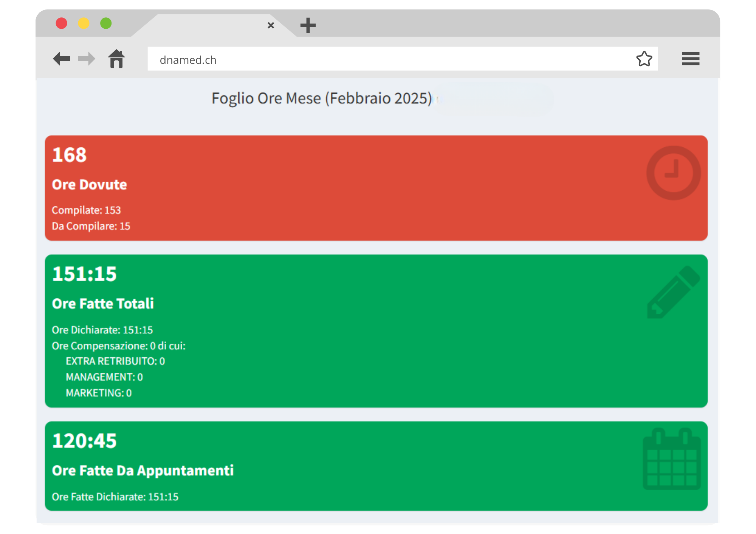The height and width of the screenshot is (534, 756).
Task: Click the 168 hours value
Action: pos(69,155)
